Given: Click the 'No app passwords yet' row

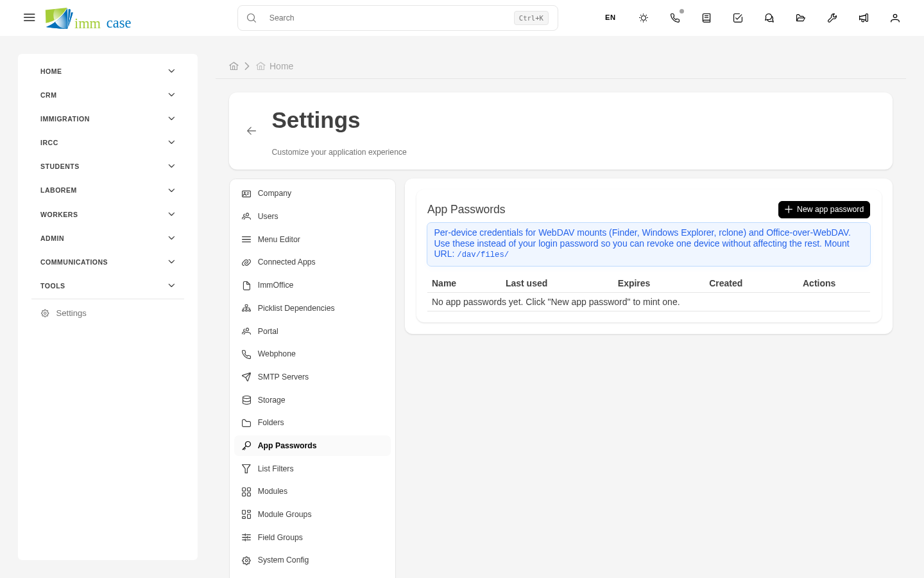Looking at the screenshot, I should 649,302.
